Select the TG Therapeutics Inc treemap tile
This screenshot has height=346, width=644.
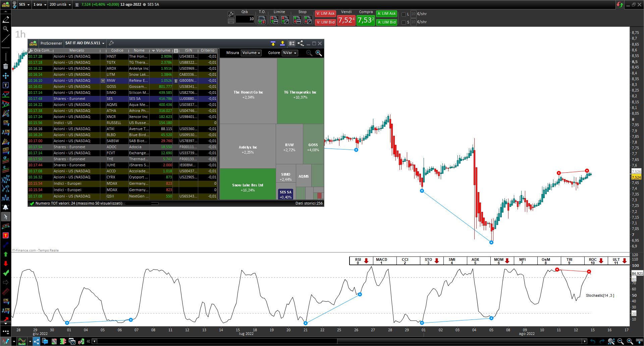[x=300, y=91]
